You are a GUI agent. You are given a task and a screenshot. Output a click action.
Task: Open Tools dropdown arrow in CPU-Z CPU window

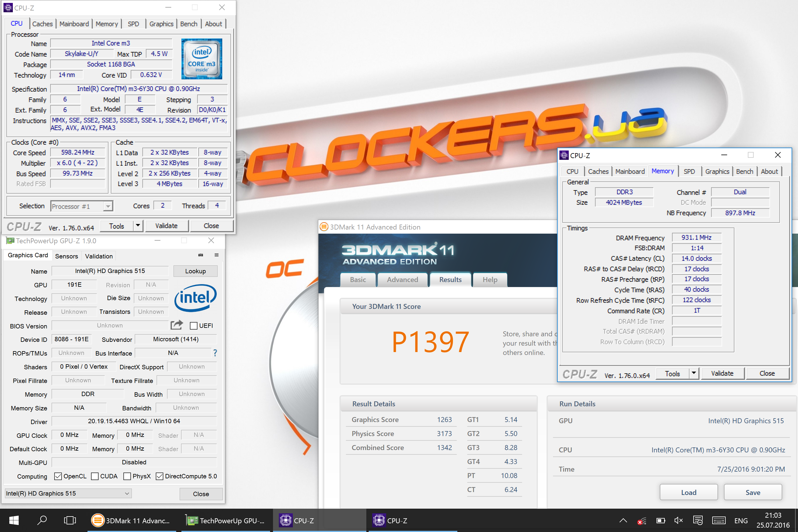point(138,226)
